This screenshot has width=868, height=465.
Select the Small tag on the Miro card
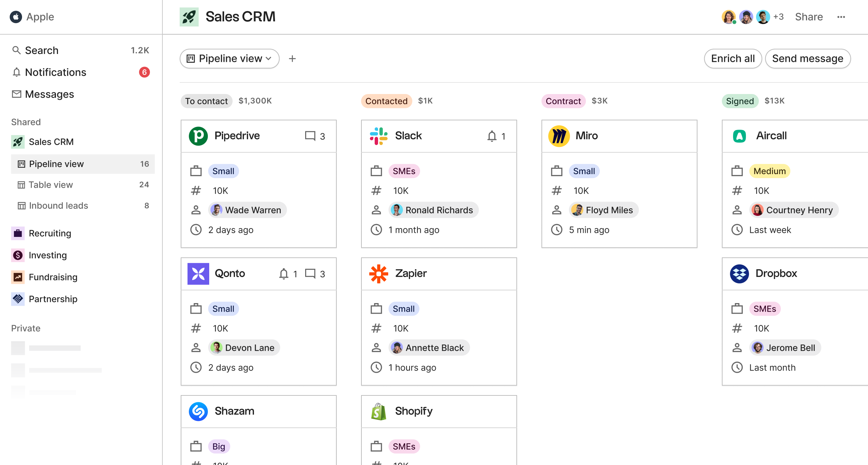tap(584, 171)
